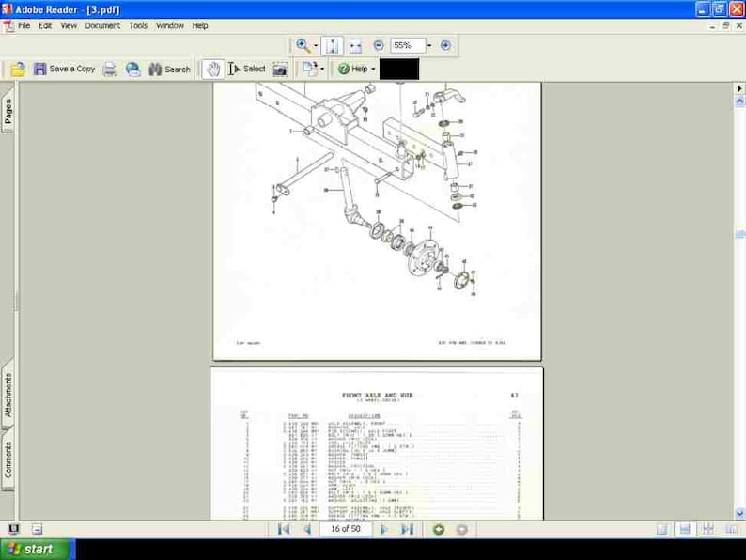Click the vertical scrollbar down arrow
The image size is (746, 560).
pyautogui.click(x=739, y=513)
